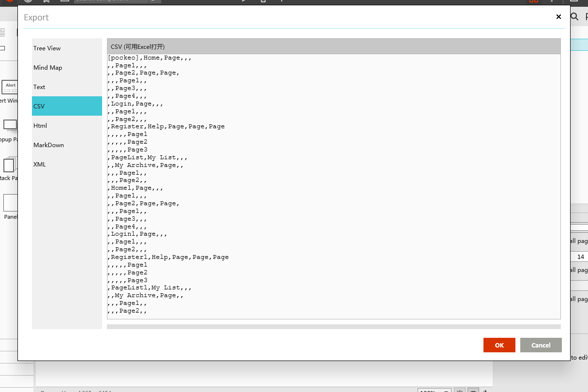Click the line ",PageList,My List,,,"
Image resolution: width=588 pixels, height=392 pixels.
click(x=148, y=157)
